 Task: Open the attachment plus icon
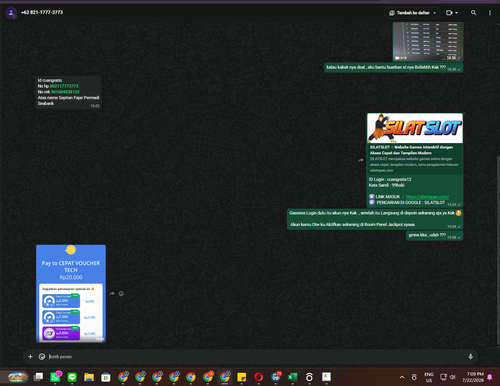30,357
